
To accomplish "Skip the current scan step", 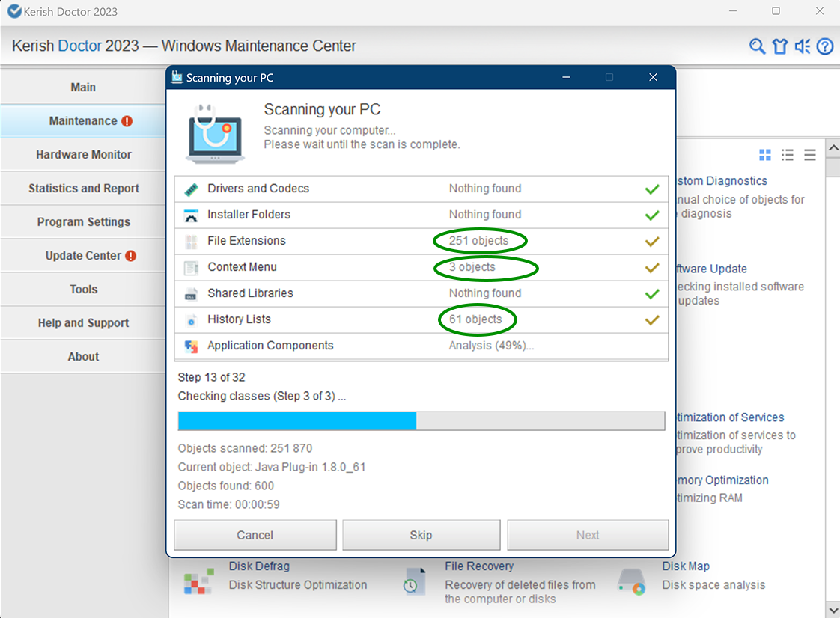I will pyautogui.click(x=421, y=535).
